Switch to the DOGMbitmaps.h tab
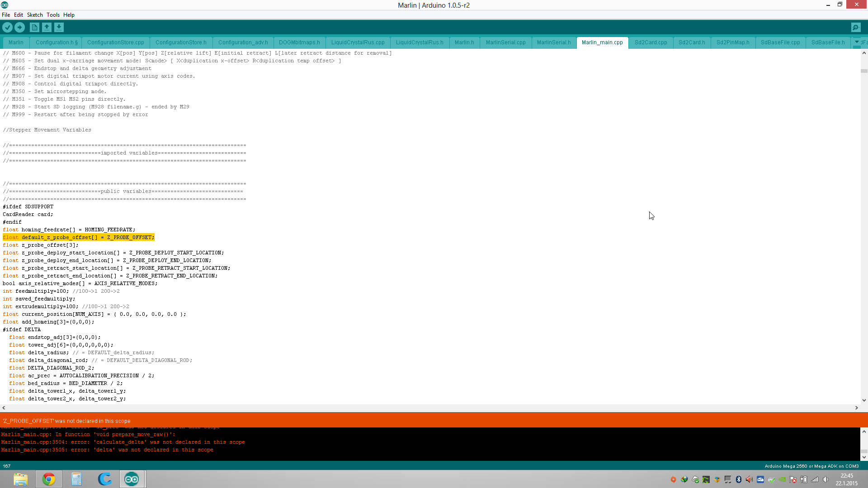Screen dimensions: 868x488 pos(299,42)
